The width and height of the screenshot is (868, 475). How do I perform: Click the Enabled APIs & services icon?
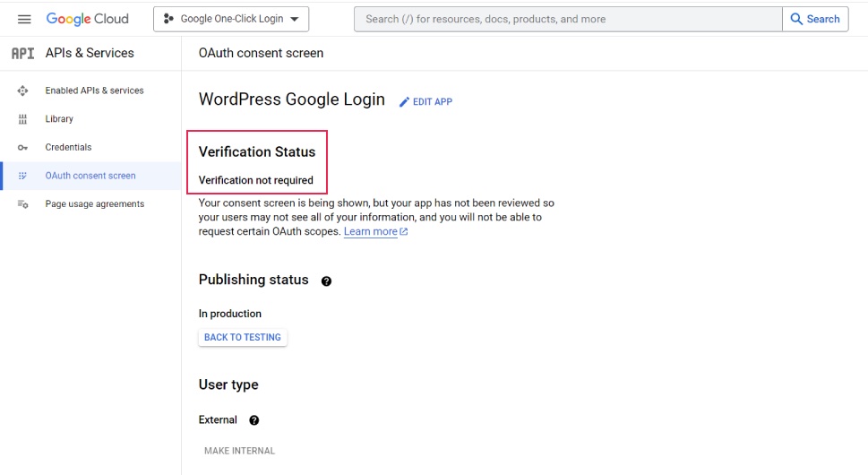pyautogui.click(x=22, y=91)
